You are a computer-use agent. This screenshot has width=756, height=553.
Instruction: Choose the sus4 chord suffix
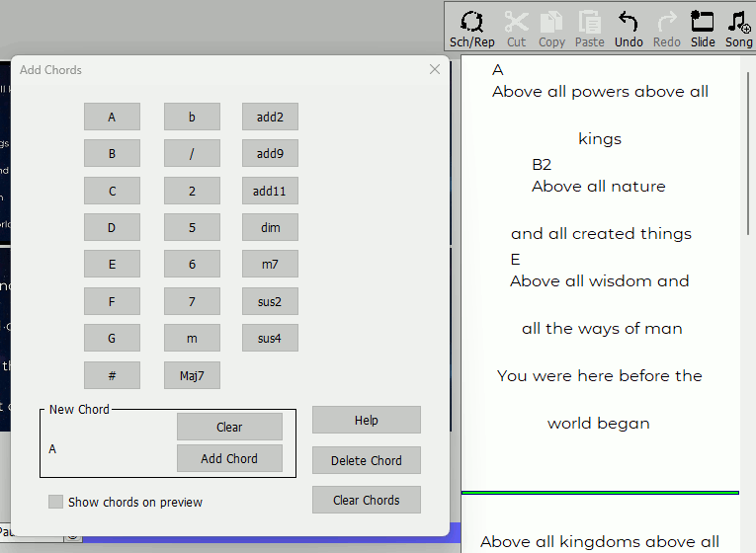pyautogui.click(x=270, y=339)
